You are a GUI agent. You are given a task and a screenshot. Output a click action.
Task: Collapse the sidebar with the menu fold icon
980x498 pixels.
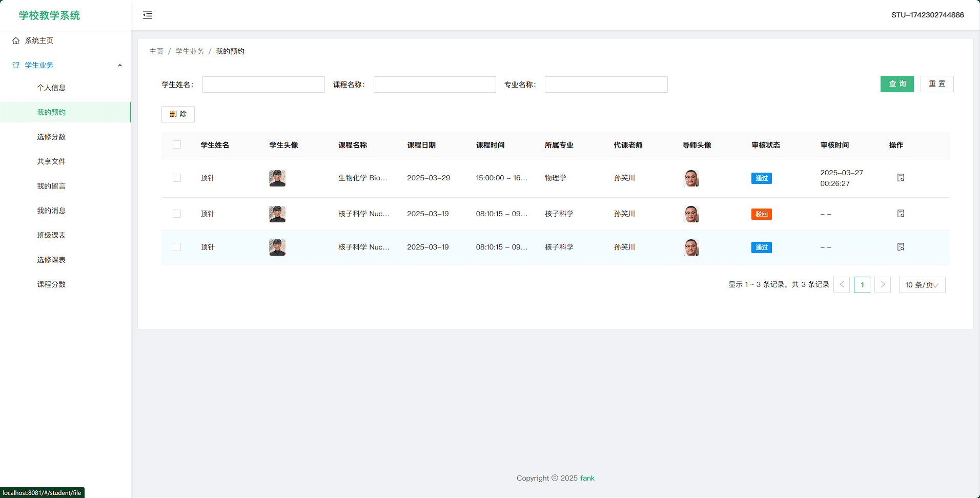148,15
